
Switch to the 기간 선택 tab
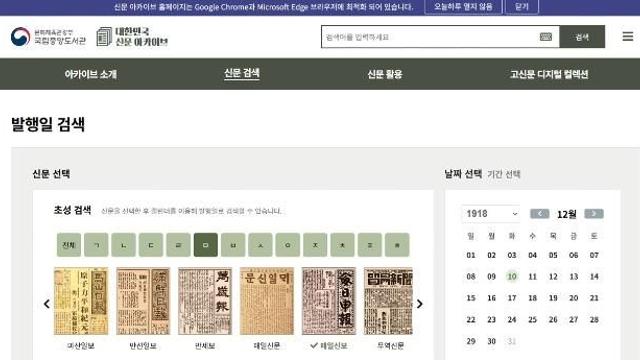[504, 174]
